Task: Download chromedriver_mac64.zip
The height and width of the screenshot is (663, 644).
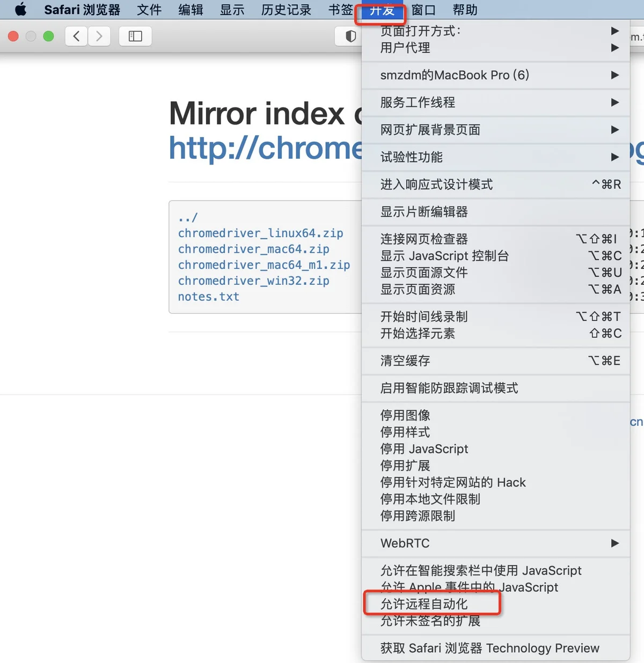Action: 253,249
